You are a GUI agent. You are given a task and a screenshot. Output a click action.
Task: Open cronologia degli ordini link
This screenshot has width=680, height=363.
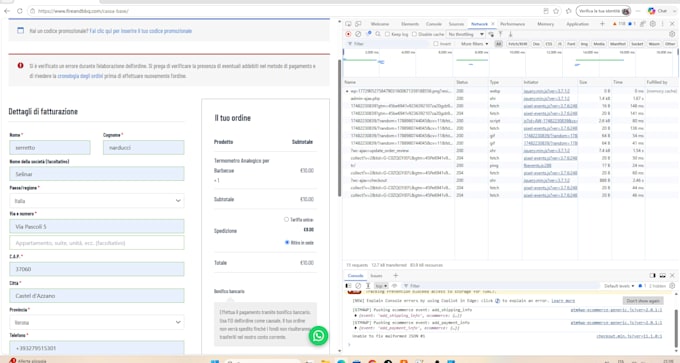tap(80, 76)
